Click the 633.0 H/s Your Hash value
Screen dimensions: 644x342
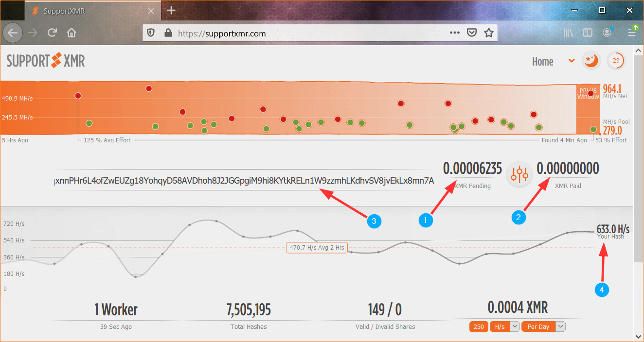(613, 229)
